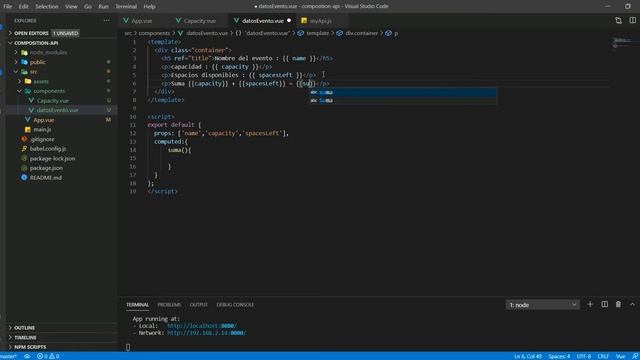Image resolution: width=640 pixels, height=360 pixels.
Task: Change language mode via Vue status item
Action: click(x=620, y=356)
